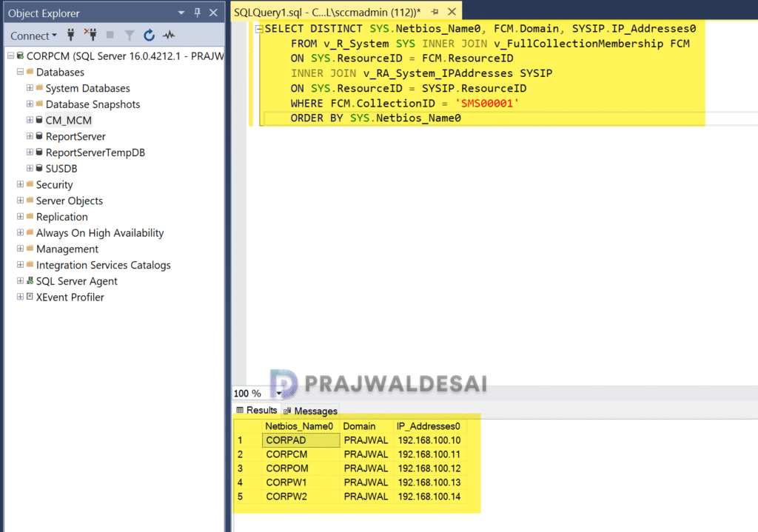Click the 'SMS00001' string in the query
758x532 pixels.
click(x=487, y=104)
